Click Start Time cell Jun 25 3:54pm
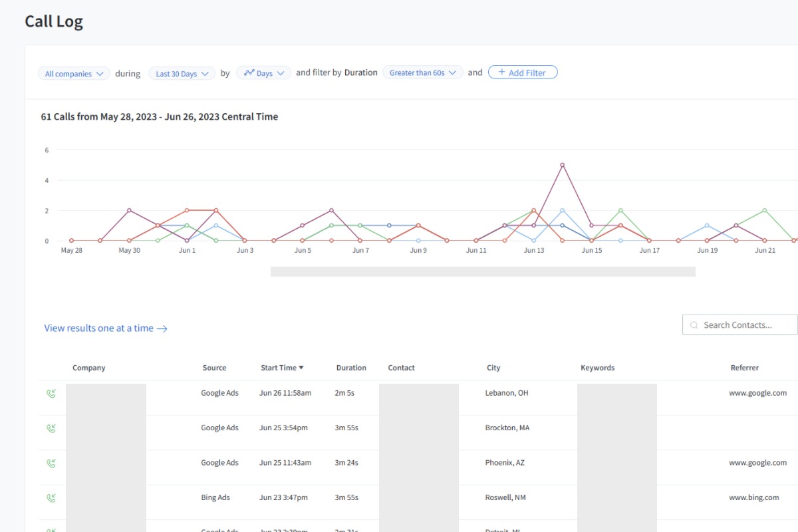798x532 pixels. coord(283,428)
